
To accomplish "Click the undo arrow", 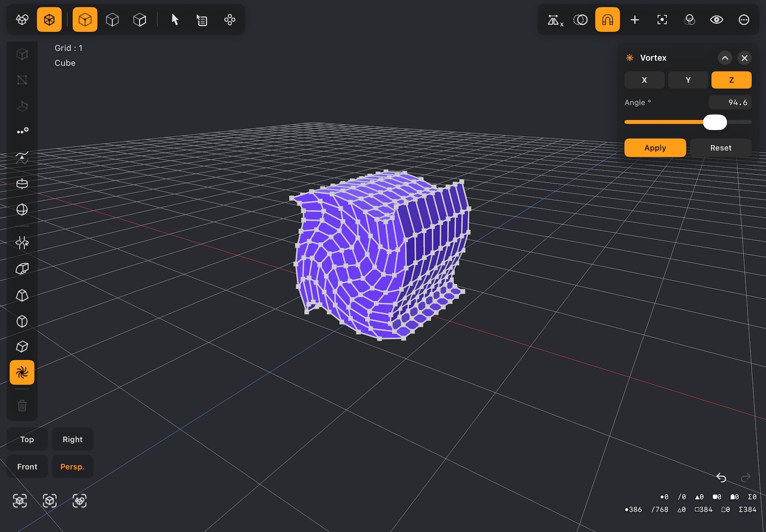I will click(x=721, y=477).
